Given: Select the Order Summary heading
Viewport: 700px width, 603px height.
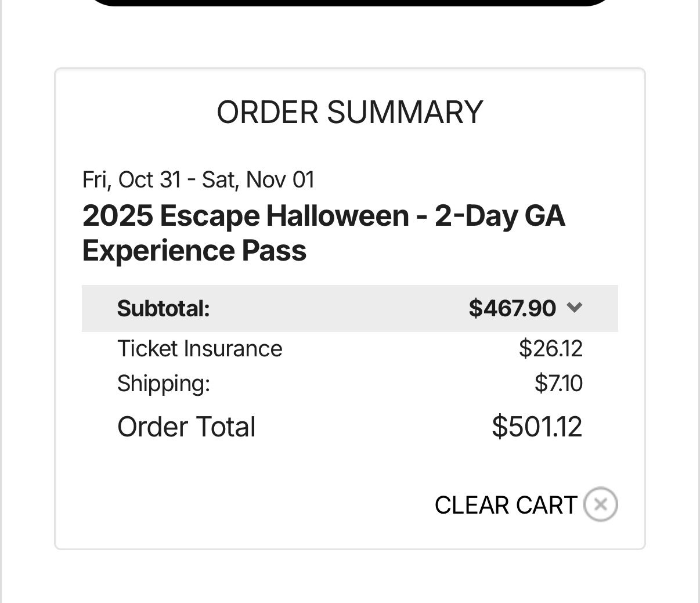Looking at the screenshot, I should [349, 112].
